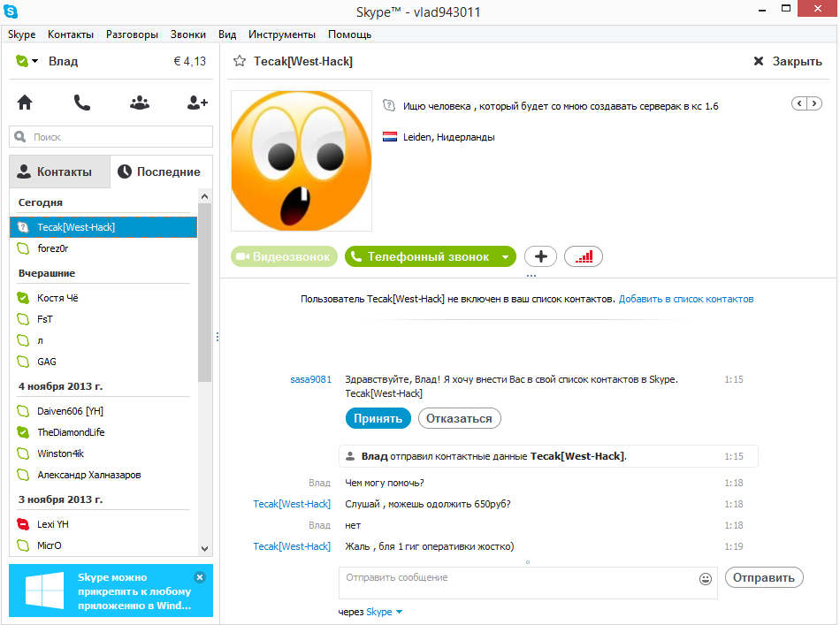
Task: Open the dial pad phone icon
Action: (x=82, y=103)
